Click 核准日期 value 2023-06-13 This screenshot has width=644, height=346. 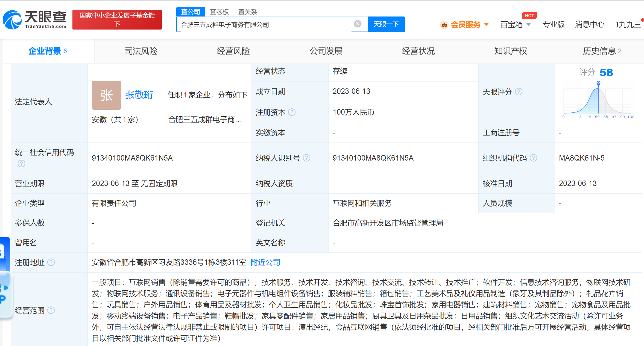point(578,184)
